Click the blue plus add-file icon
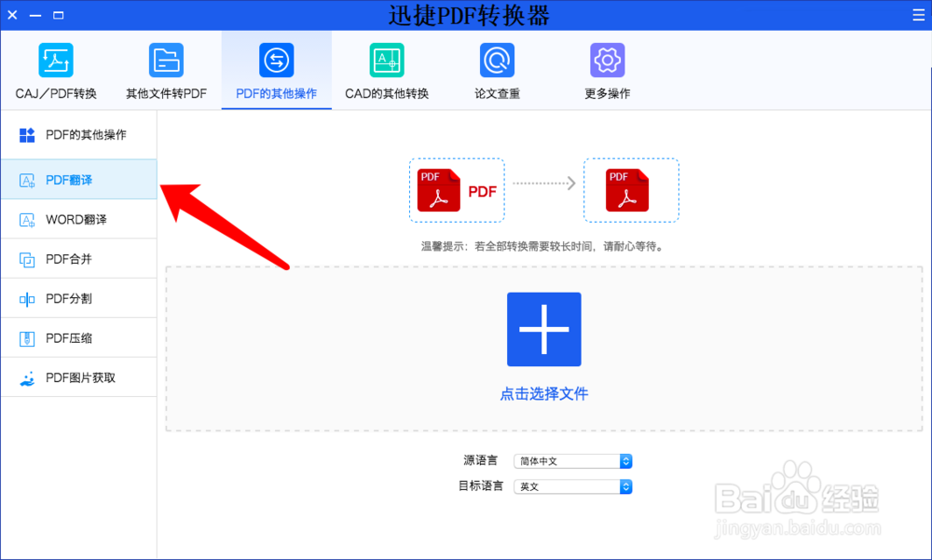Screen dimensions: 932x560 coord(544,329)
